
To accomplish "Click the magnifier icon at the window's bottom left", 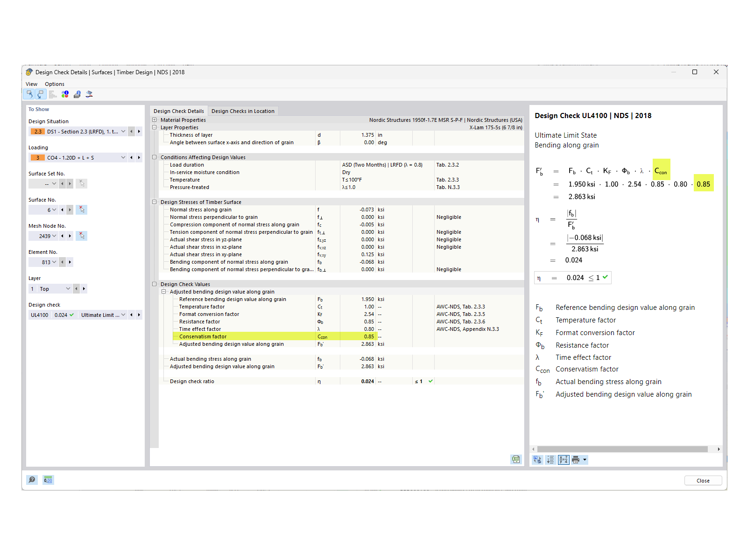I will coord(32,480).
